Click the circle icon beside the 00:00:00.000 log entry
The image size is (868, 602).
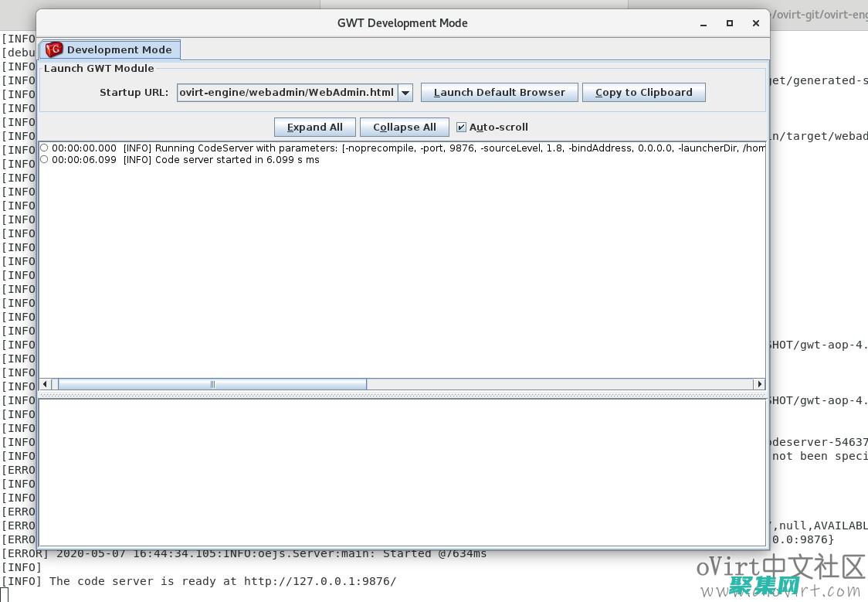click(44, 148)
